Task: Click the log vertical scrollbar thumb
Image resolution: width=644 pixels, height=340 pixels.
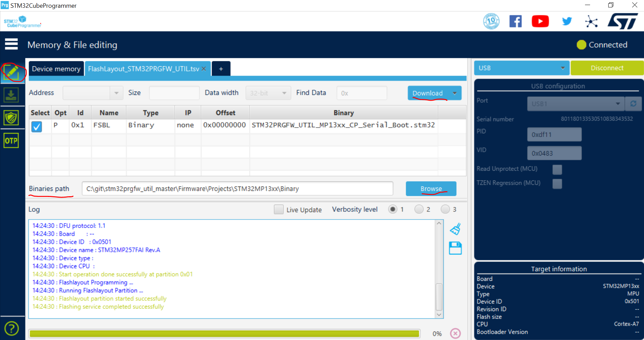Action: tap(439, 297)
